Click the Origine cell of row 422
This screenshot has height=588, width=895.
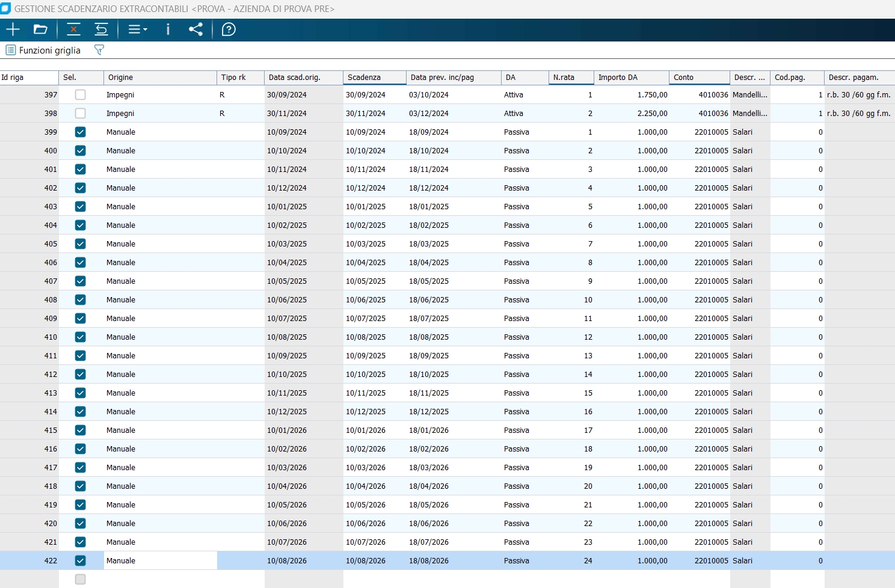click(x=160, y=561)
